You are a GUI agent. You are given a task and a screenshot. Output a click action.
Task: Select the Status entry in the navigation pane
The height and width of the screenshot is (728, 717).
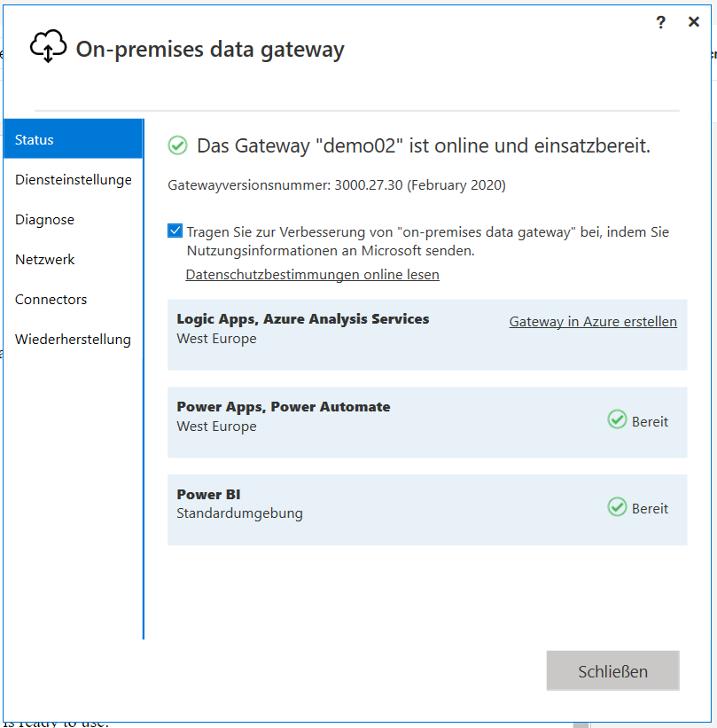(x=33, y=139)
